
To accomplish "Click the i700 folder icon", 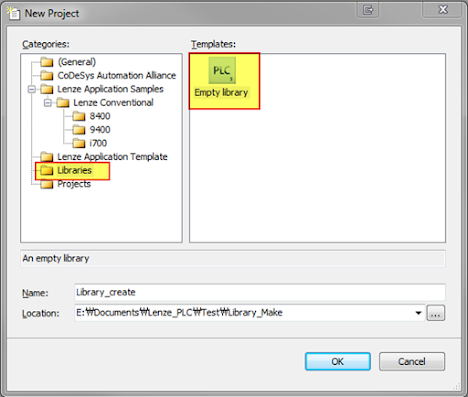I will (x=79, y=143).
